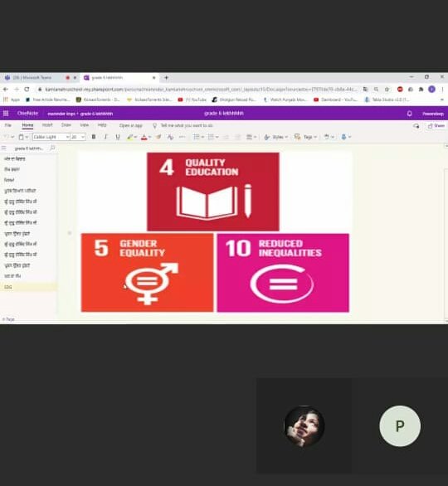This screenshot has height=486, width=448.
Task: Open the notifications bell in OneNote header
Action: (409, 114)
